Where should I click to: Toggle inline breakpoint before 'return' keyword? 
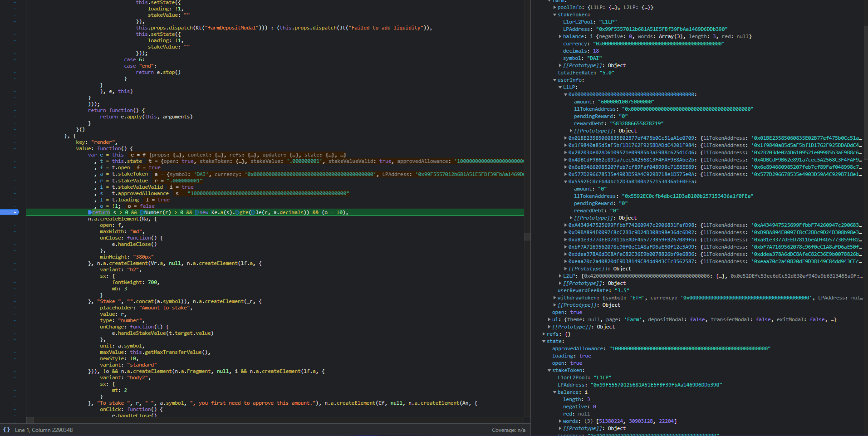[90, 212]
